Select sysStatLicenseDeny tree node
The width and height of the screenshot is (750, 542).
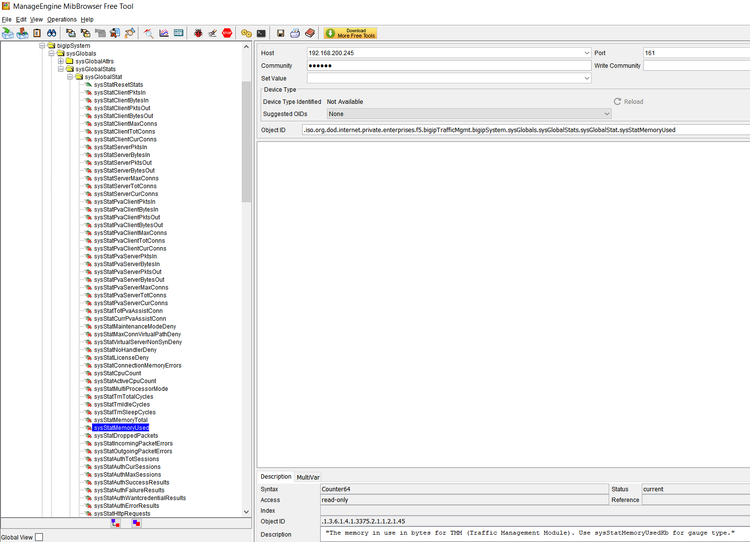click(x=121, y=358)
